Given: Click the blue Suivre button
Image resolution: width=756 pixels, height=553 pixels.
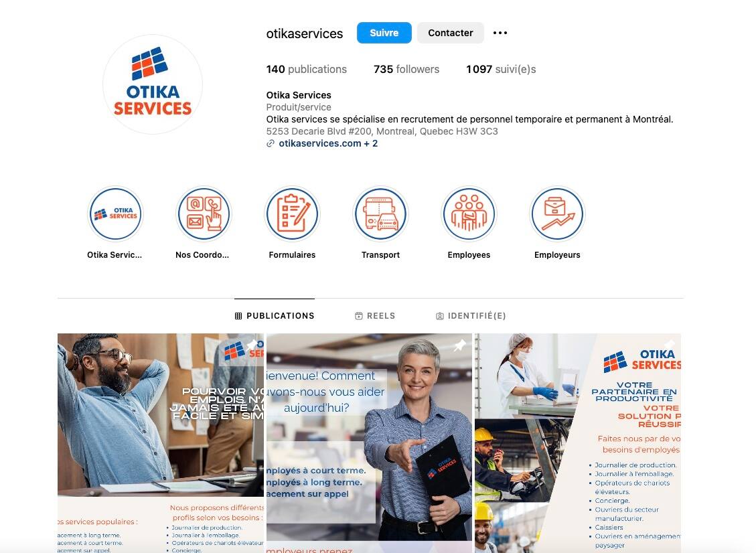Looking at the screenshot, I should pos(384,33).
